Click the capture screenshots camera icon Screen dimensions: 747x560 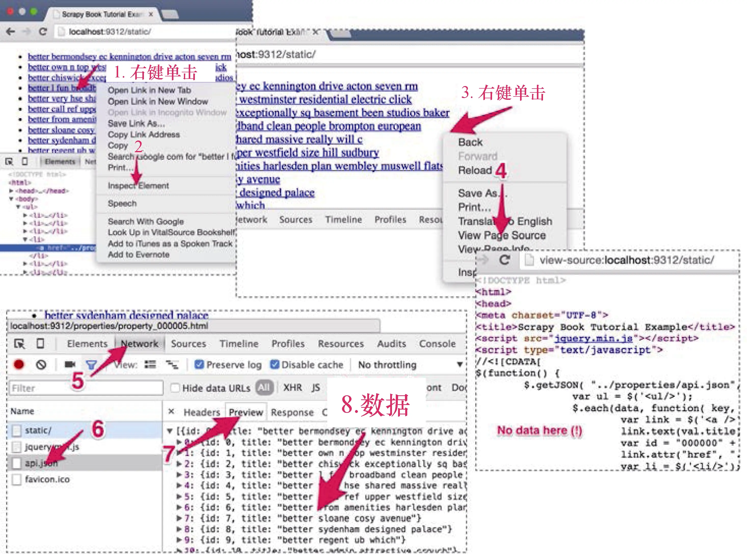click(70, 365)
